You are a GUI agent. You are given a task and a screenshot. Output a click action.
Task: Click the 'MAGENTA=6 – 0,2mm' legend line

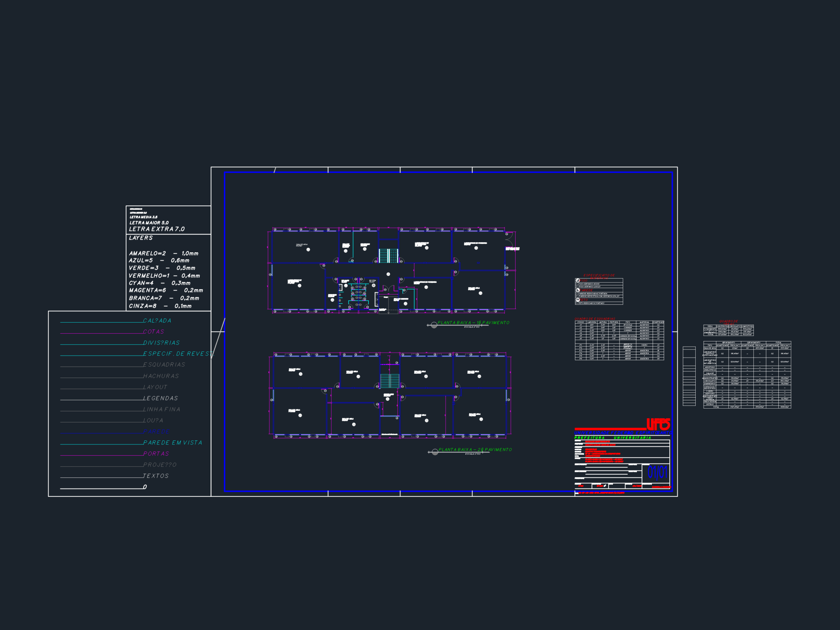click(x=166, y=290)
